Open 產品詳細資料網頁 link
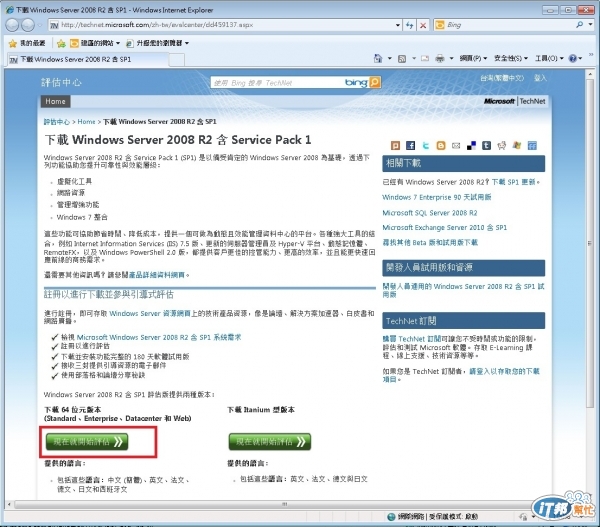 [157, 275]
